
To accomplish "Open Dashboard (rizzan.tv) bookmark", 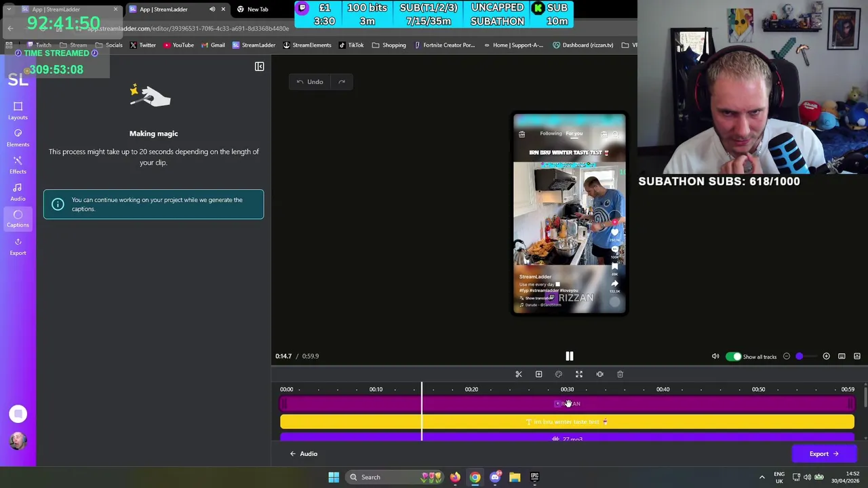I will coord(583,45).
